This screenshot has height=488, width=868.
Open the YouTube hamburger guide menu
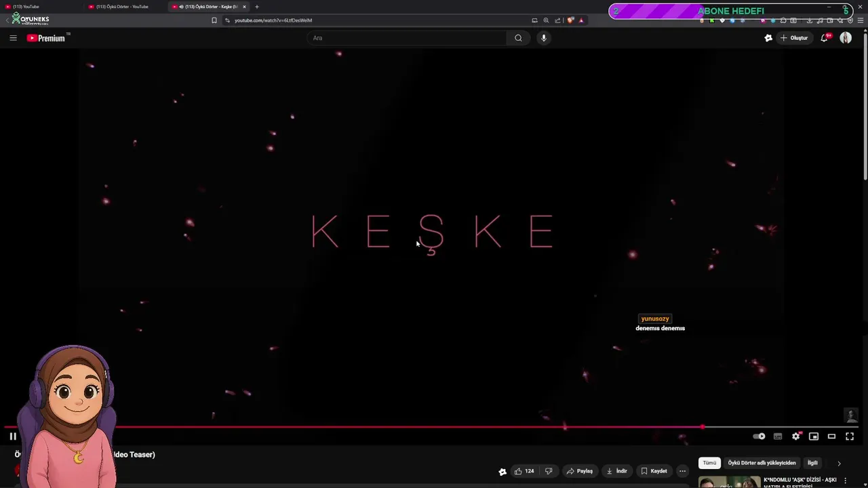coord(13,38)
